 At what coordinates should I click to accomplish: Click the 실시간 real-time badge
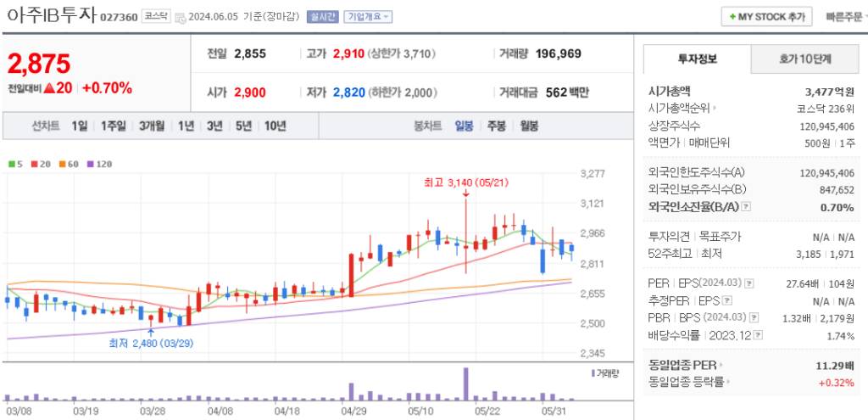[322, 17]
